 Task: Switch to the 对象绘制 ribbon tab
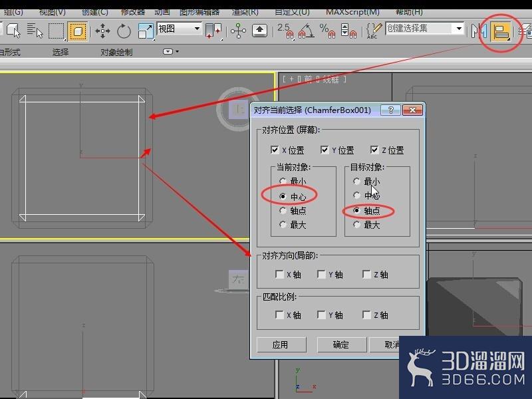[x=116, y=53]
